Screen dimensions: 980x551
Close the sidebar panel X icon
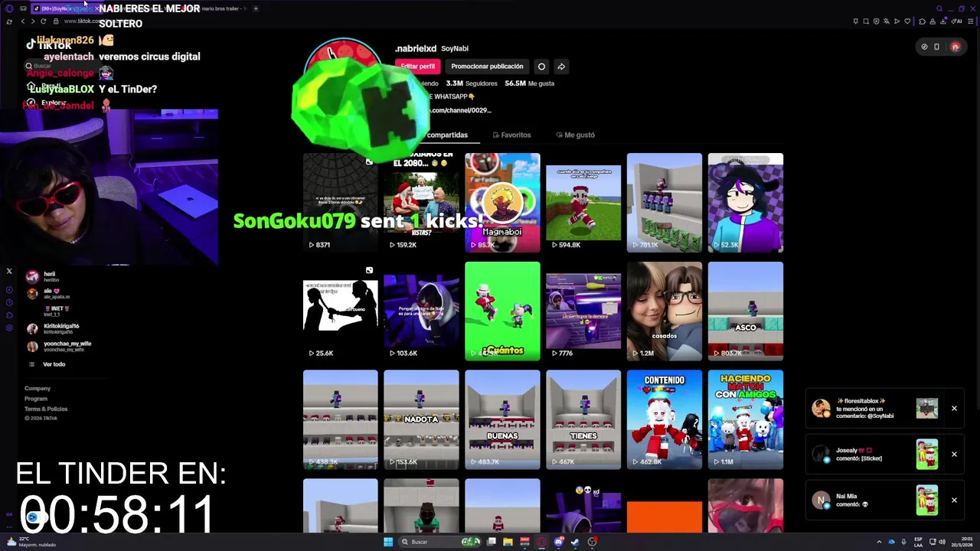pyautogui.click(x=9, y=271)
